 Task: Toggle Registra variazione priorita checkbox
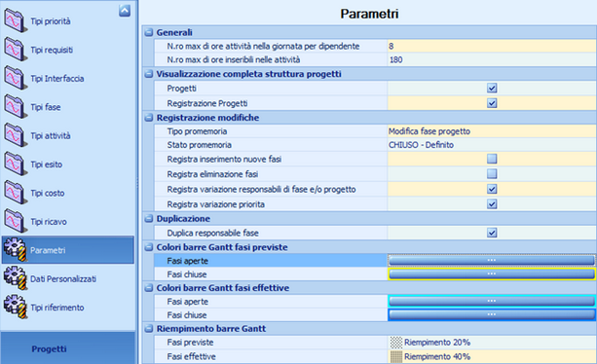click(x=492, y=204)
